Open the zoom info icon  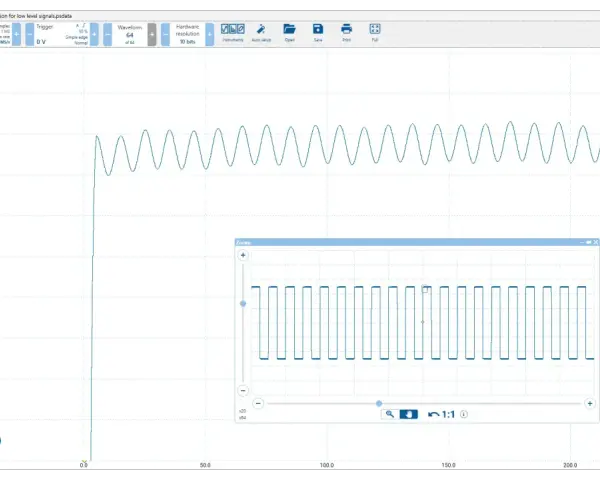coord(464,414)
